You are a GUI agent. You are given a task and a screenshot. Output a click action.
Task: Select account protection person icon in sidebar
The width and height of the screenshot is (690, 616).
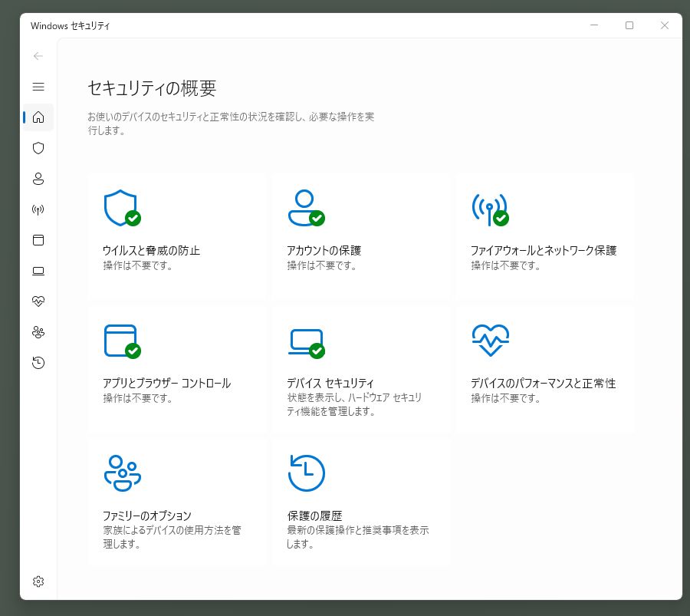pyautogui.click(x=38, y=179)
